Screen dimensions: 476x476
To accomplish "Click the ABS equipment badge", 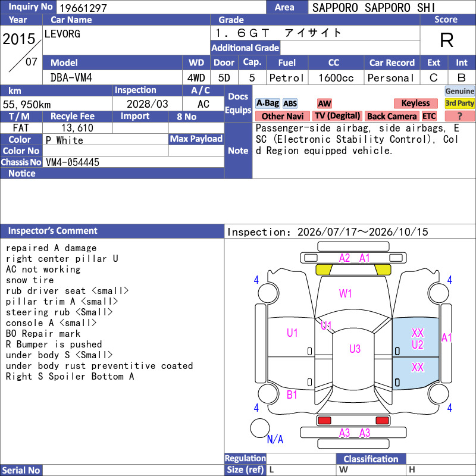I will 290,104.
